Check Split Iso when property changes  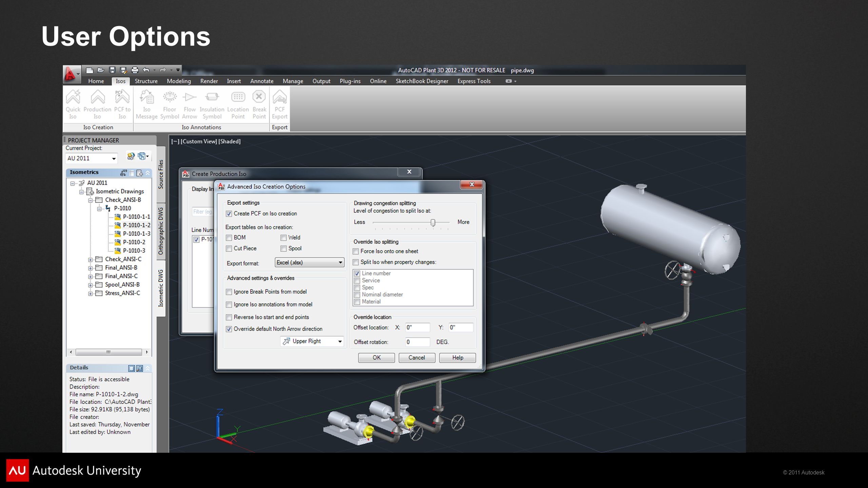(356, 262)
